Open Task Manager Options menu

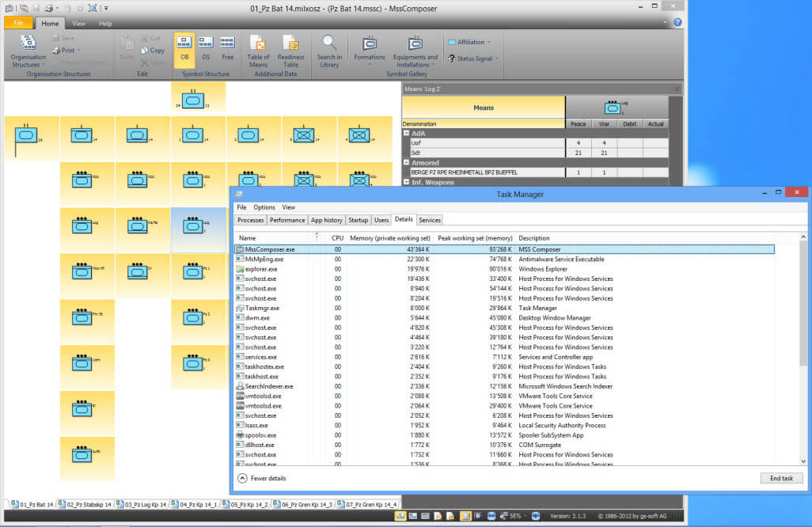[264, 207]
